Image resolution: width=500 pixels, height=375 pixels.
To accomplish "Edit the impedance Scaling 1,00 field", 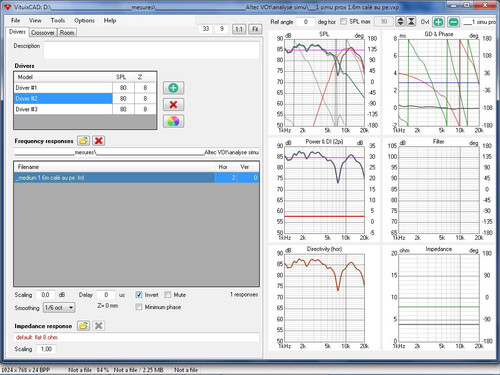I will coord(46,349).
